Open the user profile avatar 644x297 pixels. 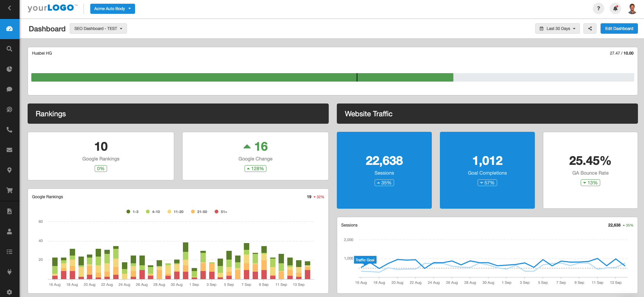click(632, 8)
